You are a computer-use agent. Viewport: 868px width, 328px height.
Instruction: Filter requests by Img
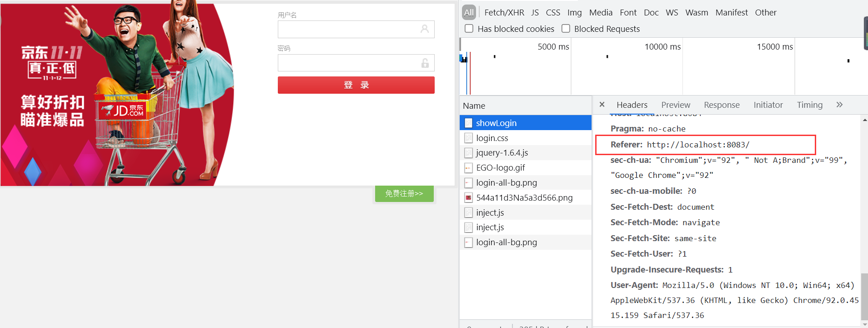pyautogui.click(x=574, y=13)
